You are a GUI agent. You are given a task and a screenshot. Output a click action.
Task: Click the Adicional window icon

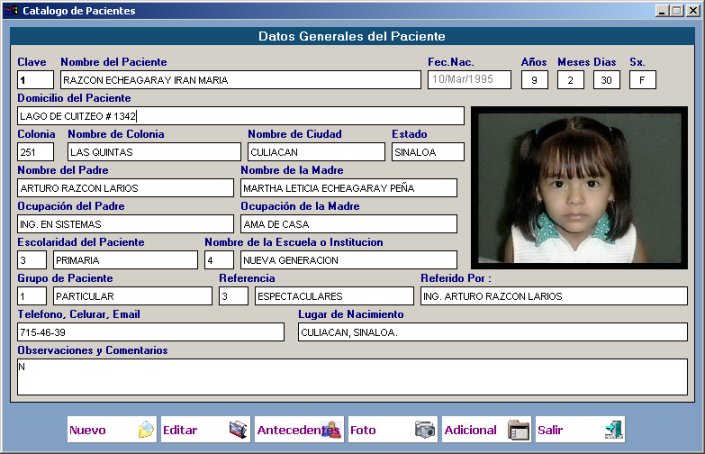(x=518, y=430)
